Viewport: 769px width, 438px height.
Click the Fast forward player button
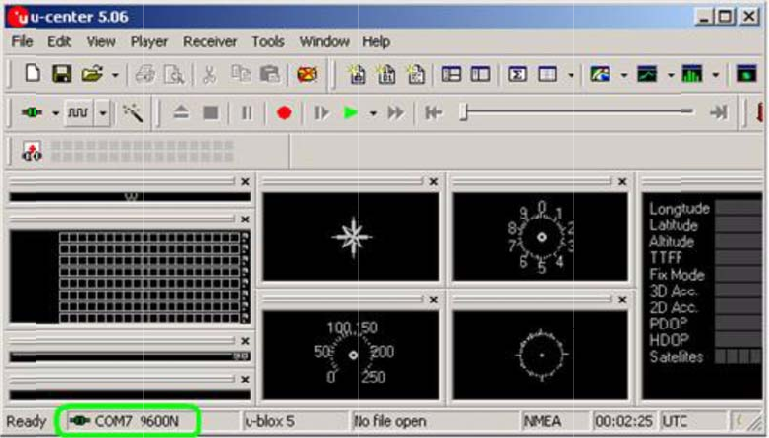pyautogui.click(x=396, y=113)
